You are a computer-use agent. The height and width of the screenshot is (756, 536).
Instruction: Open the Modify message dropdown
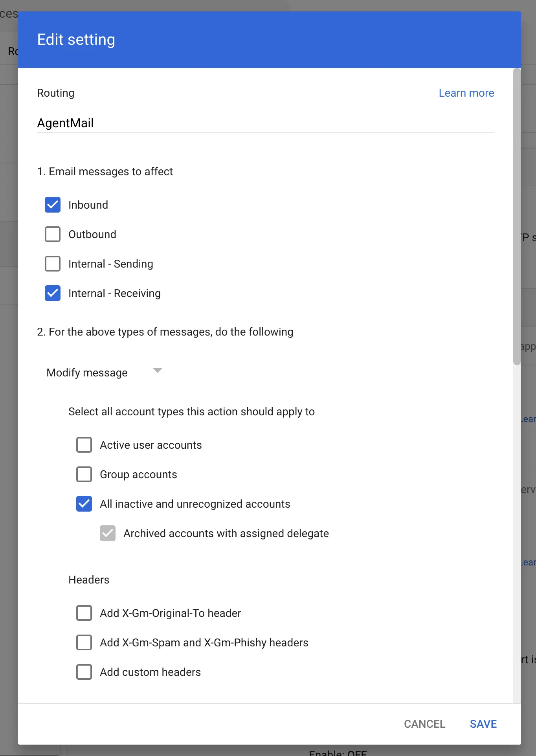[104, 372]
